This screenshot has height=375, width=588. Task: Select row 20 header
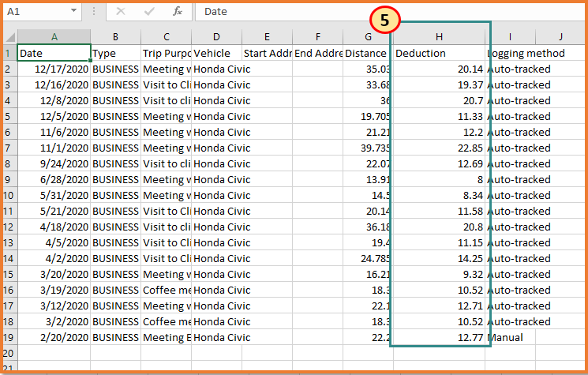pyautogui.click(x=9, y=353)
